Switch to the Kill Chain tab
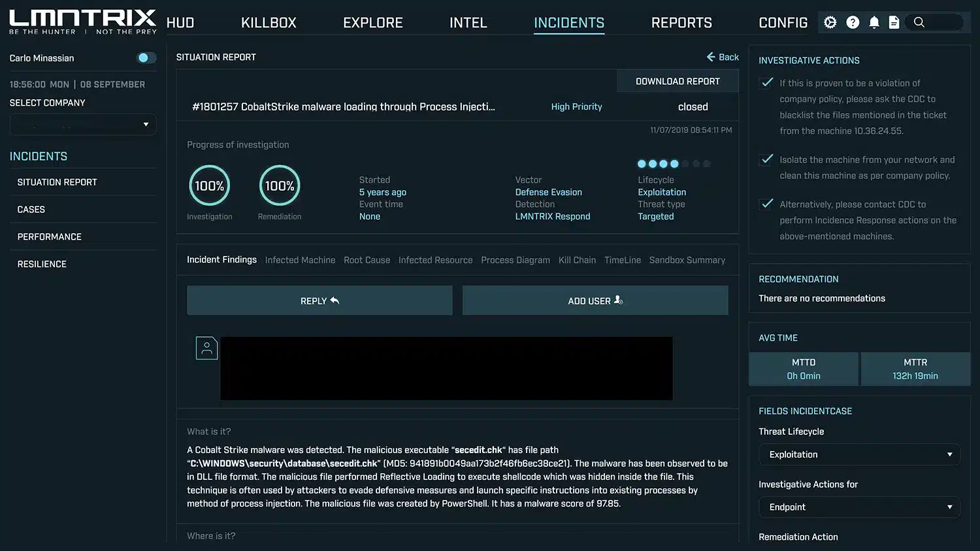 point(577,260)
